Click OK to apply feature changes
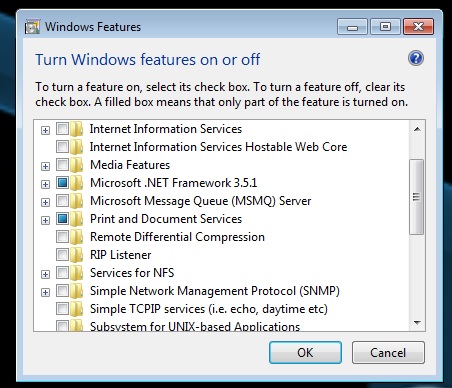The image size is (452, 388). 305,352
